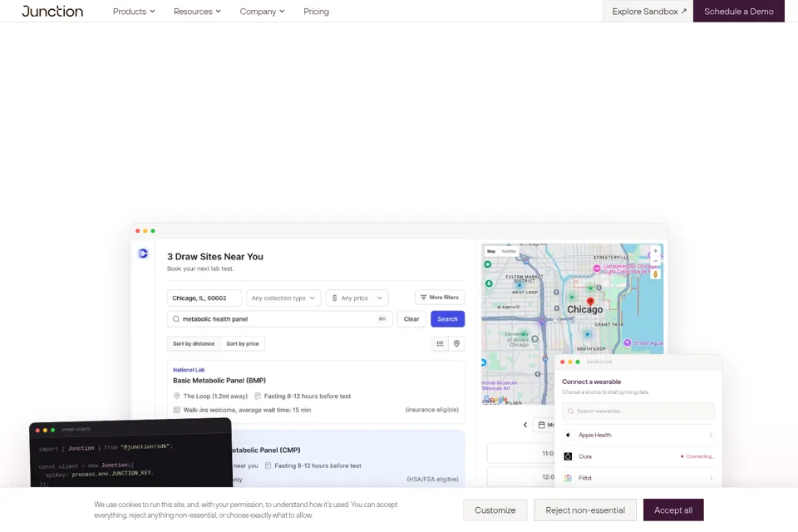798x532 pixels.
Task: Go to the Pricing page
Action: 316,11
